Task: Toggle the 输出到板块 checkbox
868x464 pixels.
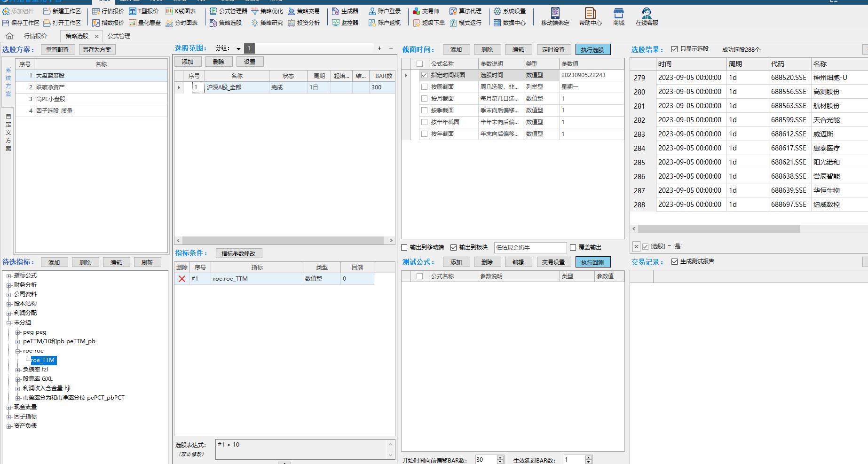Action: (454, 247)
